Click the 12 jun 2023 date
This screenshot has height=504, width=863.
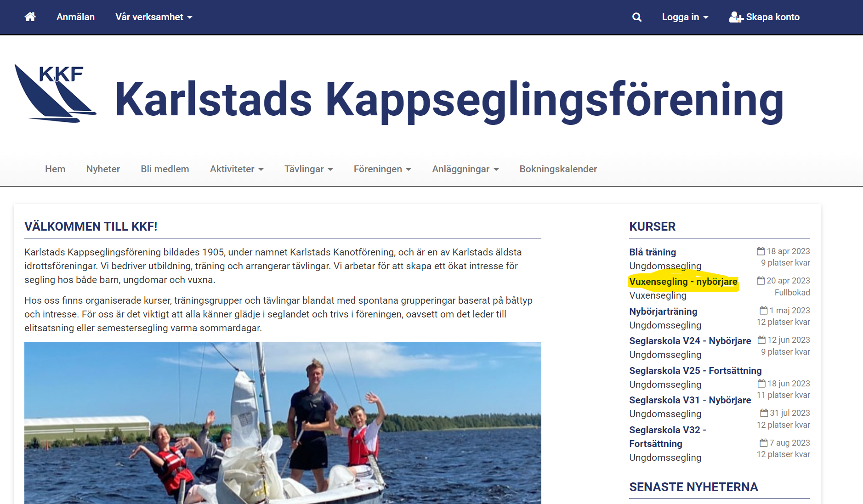tap(789, 340)
